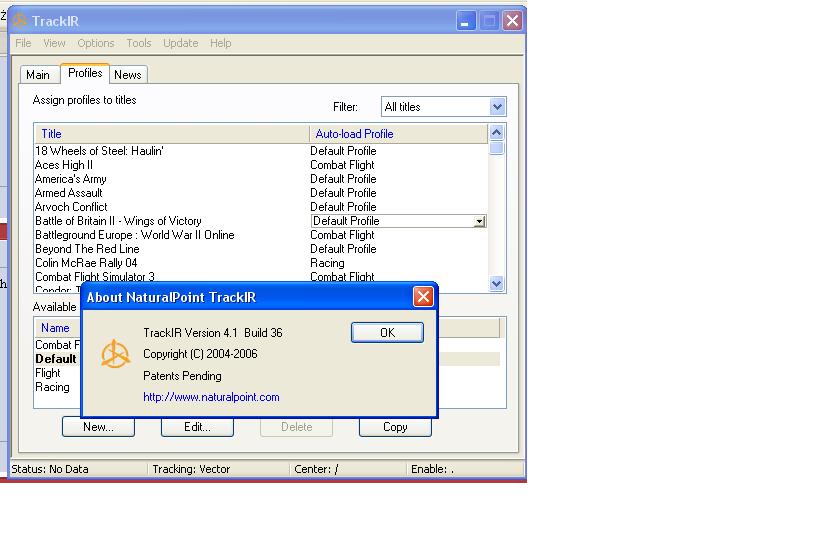
Task: Expand the Filter All titles dropdown
Action: click(497, 107)
